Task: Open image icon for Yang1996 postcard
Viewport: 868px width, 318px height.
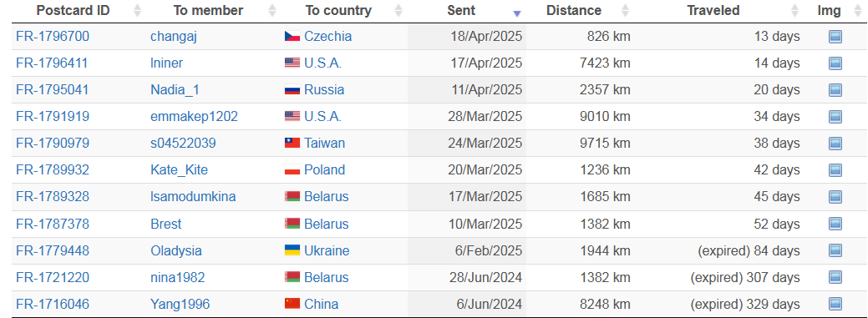Action: (835, 304)
